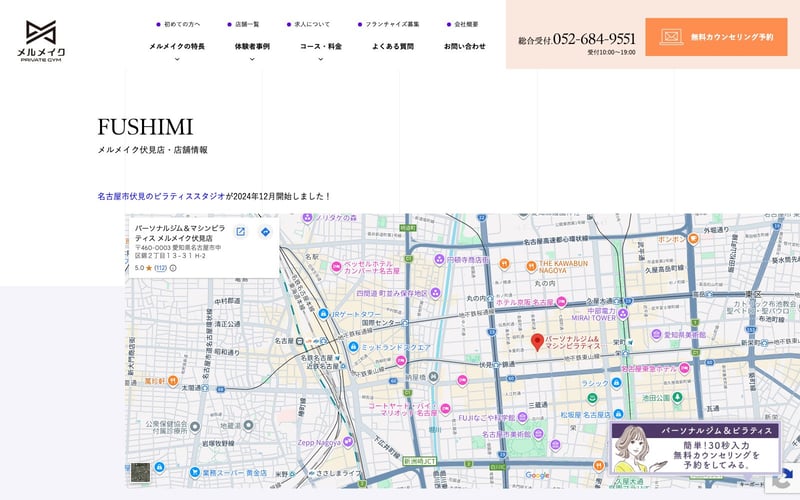Select ボンボン cafe marker
The width and height of the screenshot is (800, 500).
[x=693, y=238]
